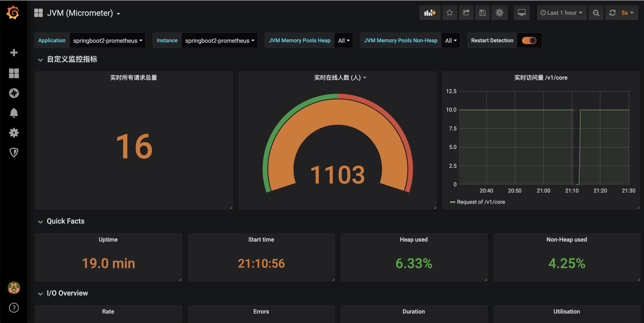Refresh dashboard with circular arrows icon
The height and width of the screenshot is (323, 644).
[612, 13]
